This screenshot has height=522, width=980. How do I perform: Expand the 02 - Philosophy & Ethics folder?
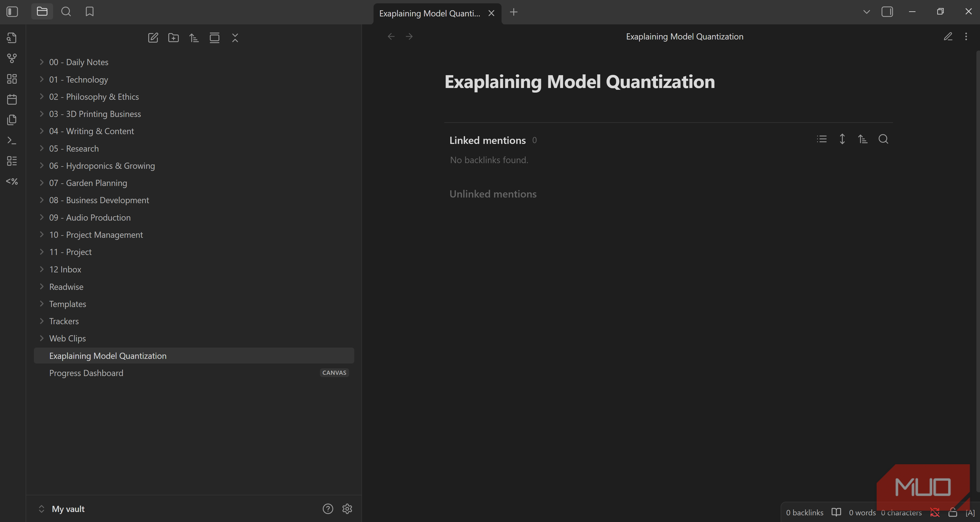[194, 97]
